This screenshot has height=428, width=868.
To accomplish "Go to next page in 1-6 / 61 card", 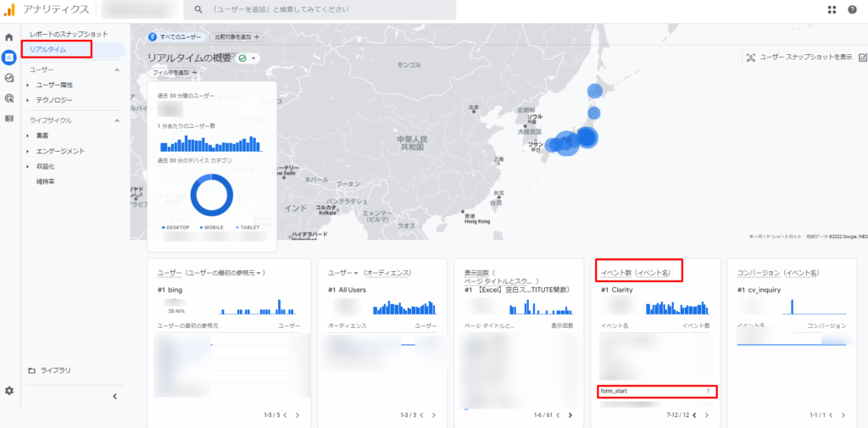I will click(x=570, y=414).
